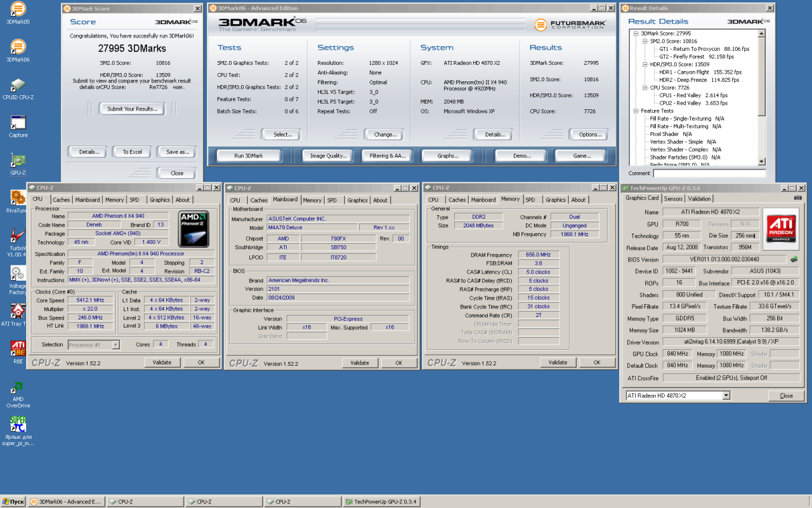Click the Filtering & AA button
This screenshot has width=812, height=508.
[x=388, y=156]
